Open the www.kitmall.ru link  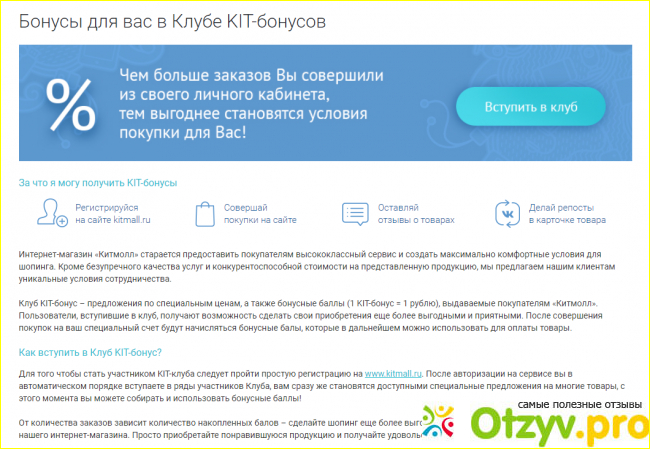392,372
